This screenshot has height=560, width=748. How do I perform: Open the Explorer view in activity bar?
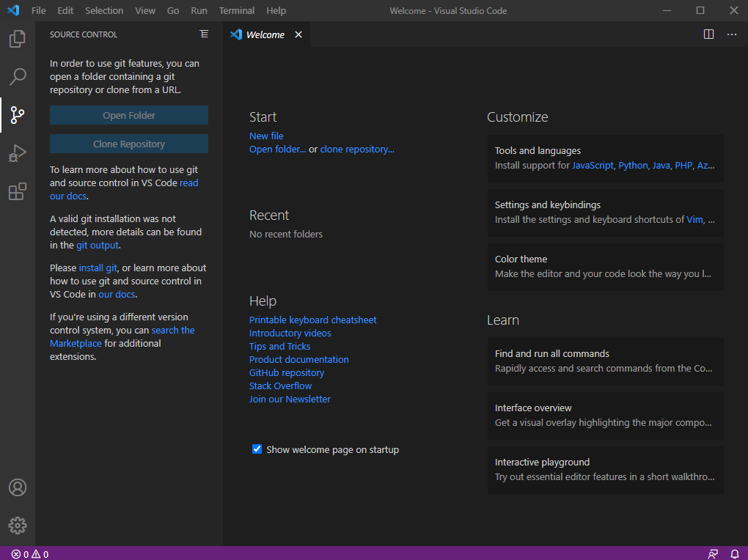(18, 39)
